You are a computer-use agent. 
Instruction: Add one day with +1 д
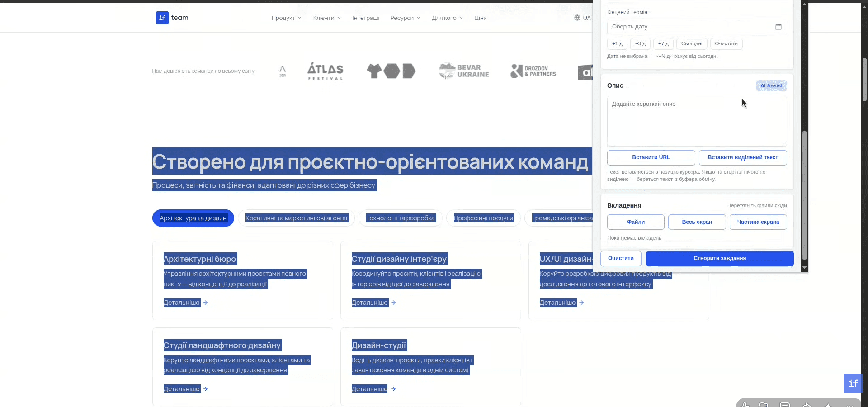(617, 44)
